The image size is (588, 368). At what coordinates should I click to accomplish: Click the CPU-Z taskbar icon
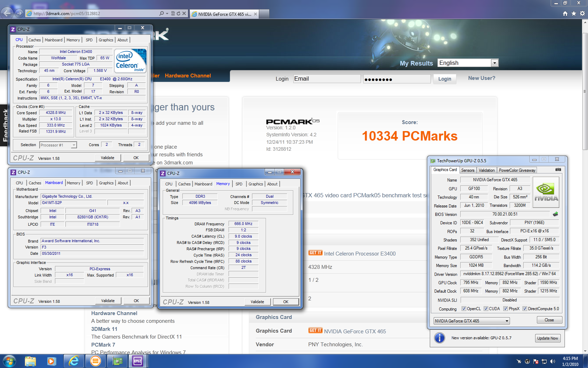coord(138,361)
